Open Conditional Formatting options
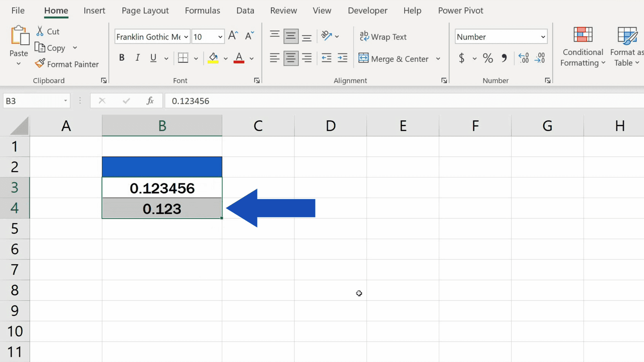 582,46
